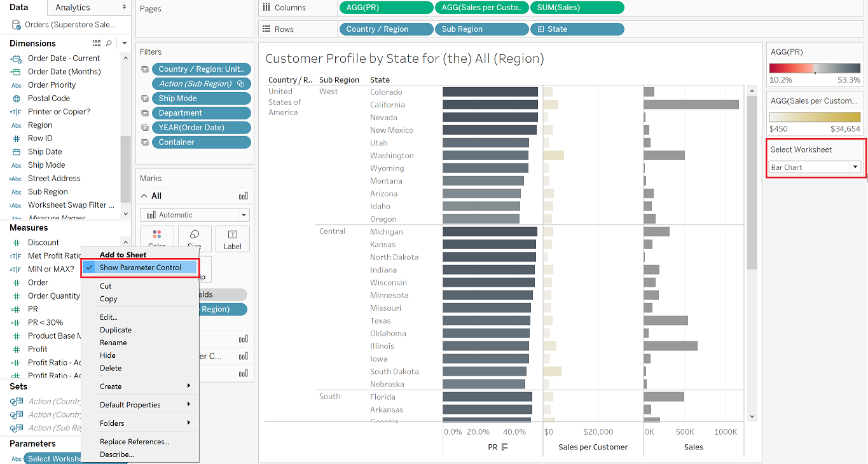Click view-as-list icon beside Dimensions
This screenshot has width=868, height=464.
97,43
